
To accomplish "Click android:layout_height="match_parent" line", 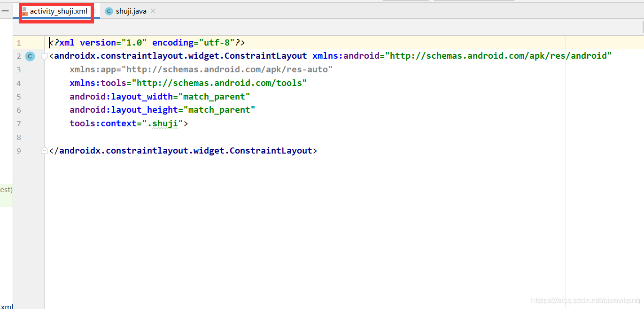I will [163, 110].
